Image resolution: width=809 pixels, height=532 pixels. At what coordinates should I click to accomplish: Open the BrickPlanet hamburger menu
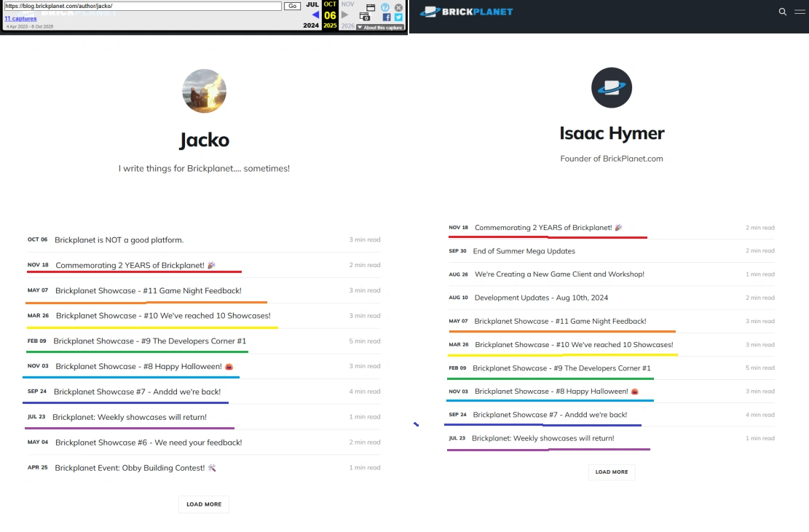[x=800, y=12]
